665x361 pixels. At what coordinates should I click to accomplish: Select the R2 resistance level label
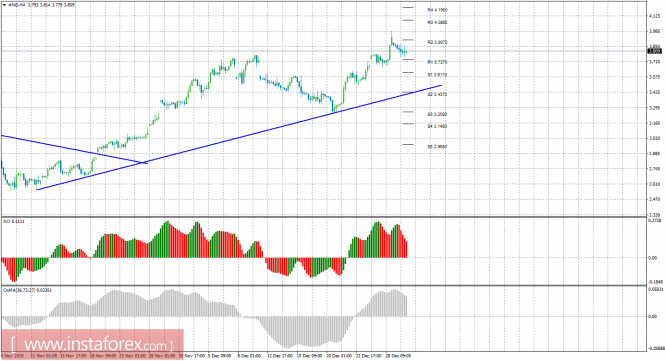437,42
